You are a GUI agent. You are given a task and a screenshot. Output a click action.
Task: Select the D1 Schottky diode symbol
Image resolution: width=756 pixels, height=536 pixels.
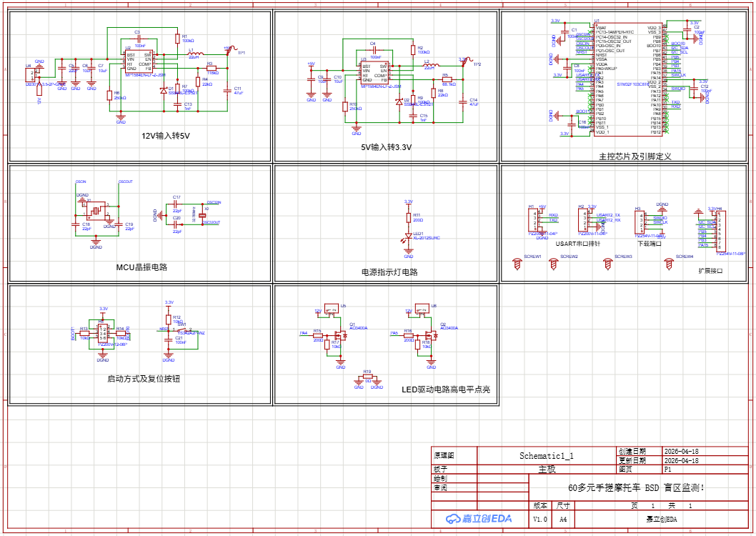(x=164, y=91)
